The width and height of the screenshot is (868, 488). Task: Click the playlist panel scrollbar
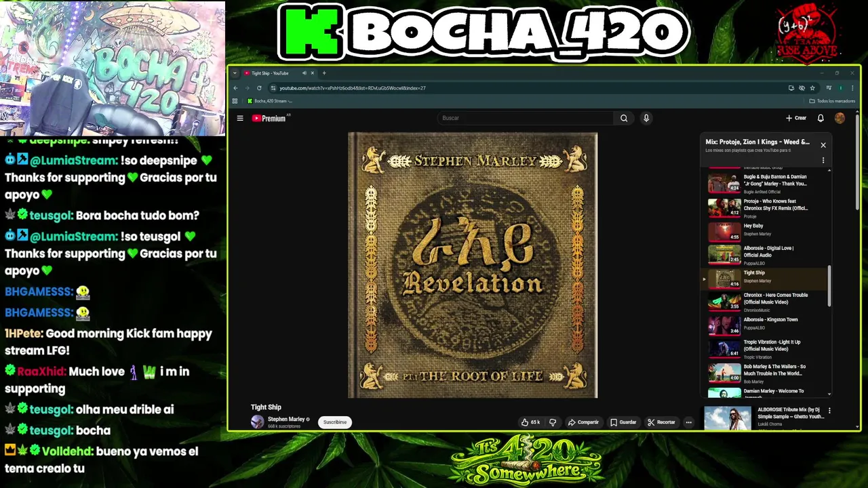point(829,286)
